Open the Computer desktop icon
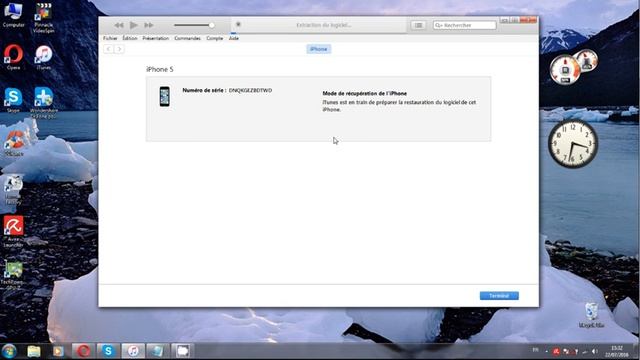 (x=13, y=15)
